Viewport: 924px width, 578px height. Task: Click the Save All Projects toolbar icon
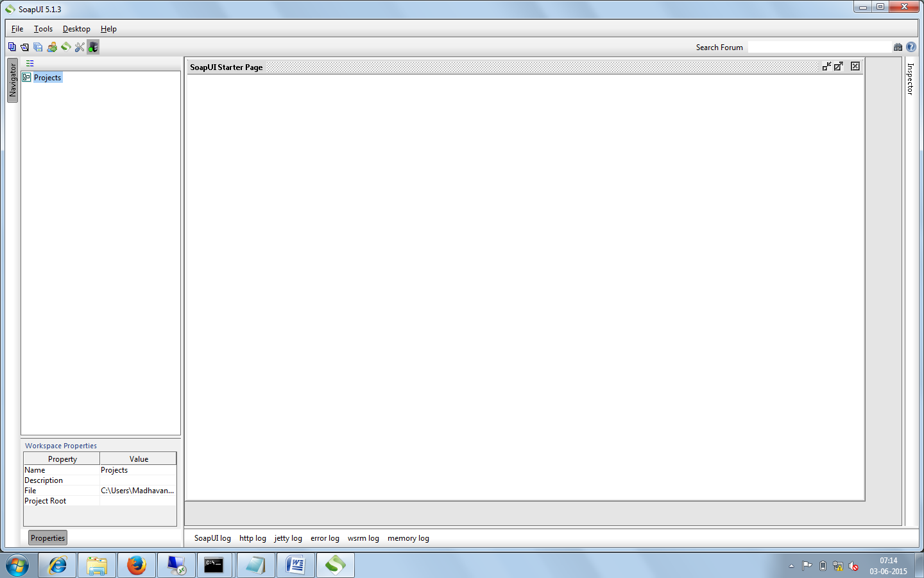(38, 47)
